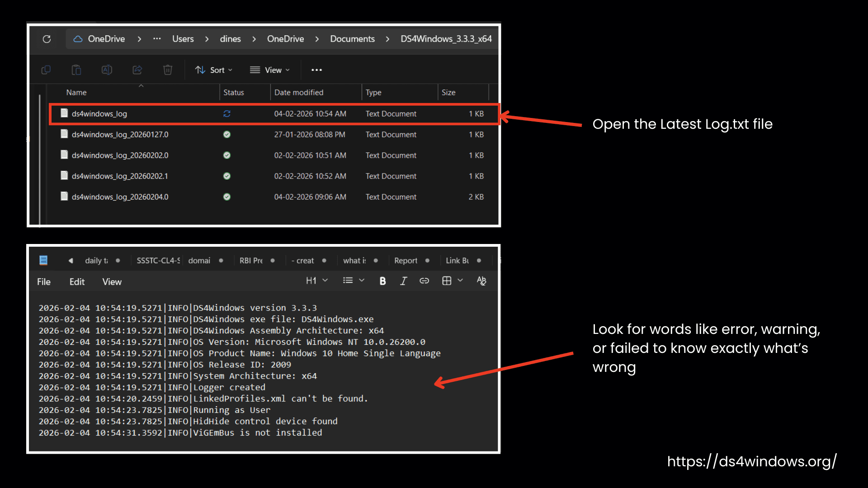Open the View dropdown in Explorer
The height and width of the screenshot is (488, 868).
[x=270, y=70]
